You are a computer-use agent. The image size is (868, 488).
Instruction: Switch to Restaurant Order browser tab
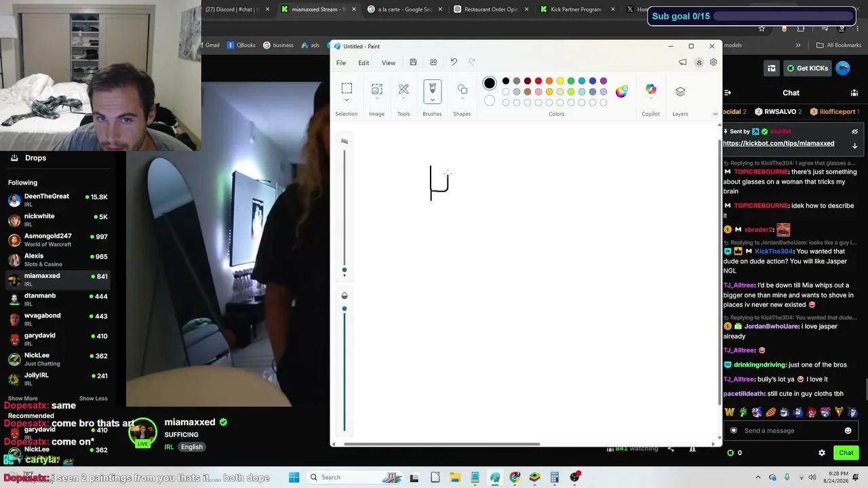491,9
